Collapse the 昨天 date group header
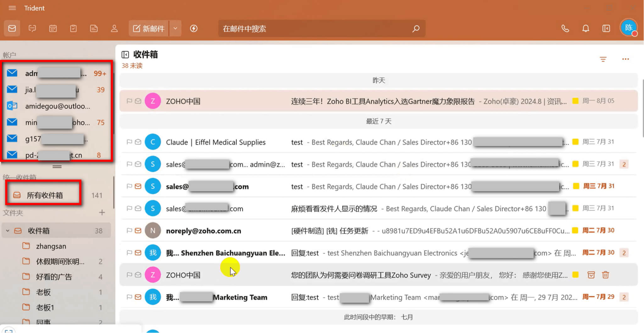The image size is (644, 333). (x=378, y=80)
